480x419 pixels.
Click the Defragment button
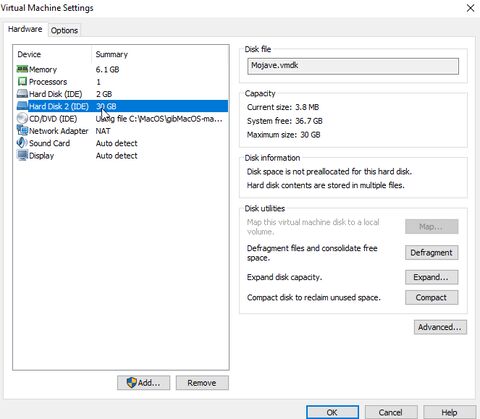tap(432, 253)
